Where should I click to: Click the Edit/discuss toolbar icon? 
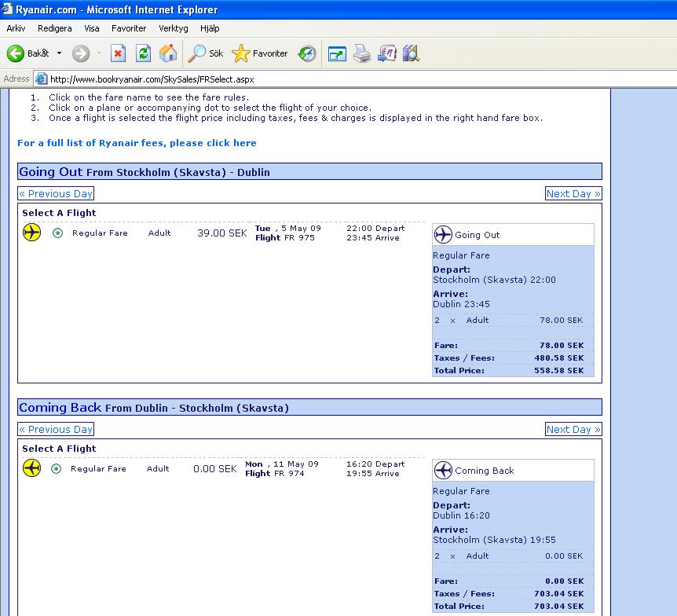(x=387, y=53)
